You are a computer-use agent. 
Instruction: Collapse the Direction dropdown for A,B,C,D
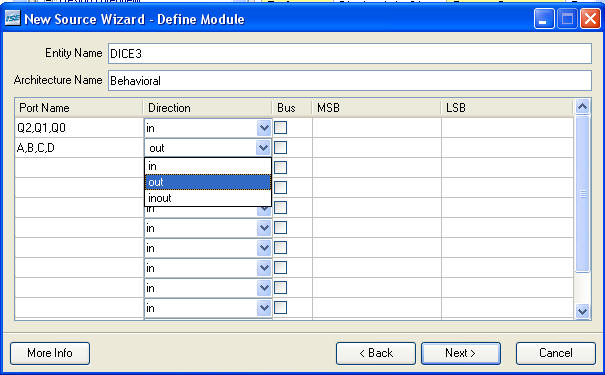point(264,148)
